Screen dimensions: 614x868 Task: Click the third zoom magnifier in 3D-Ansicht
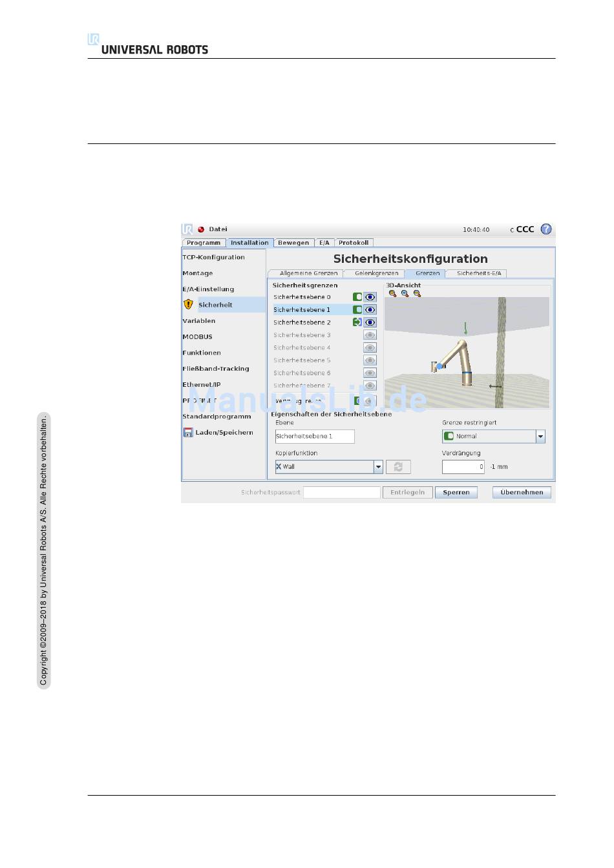[417, 293]
